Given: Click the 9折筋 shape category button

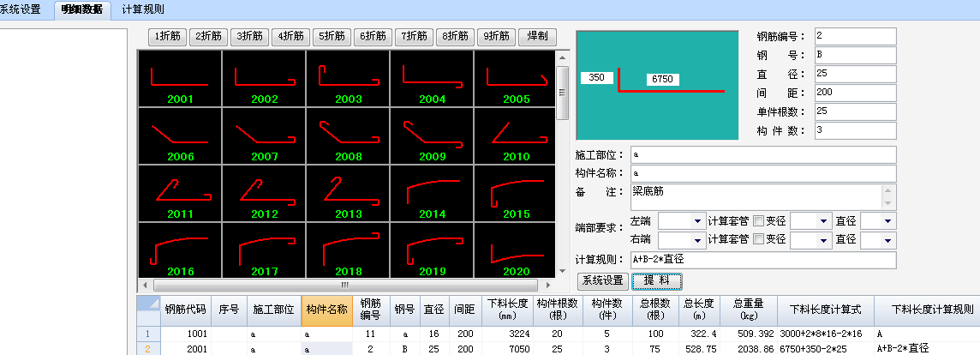Looking at the screenshot, I should pos(496,36).
